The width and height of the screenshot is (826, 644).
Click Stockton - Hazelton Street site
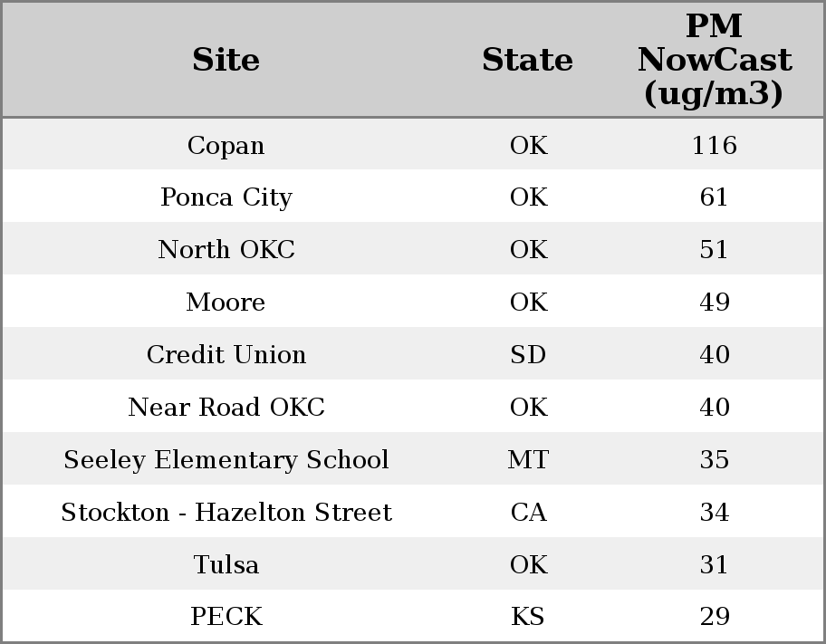[226, 513]
